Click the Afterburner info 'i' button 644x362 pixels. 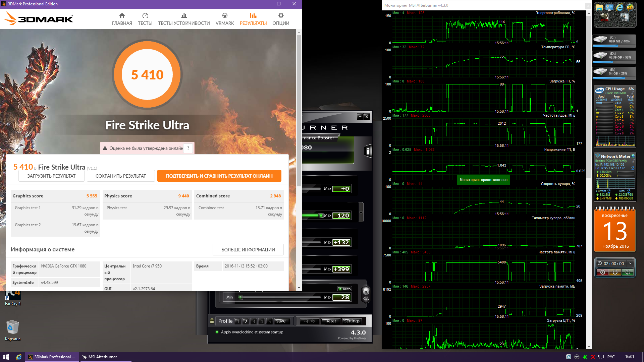[x=368, y=151]
